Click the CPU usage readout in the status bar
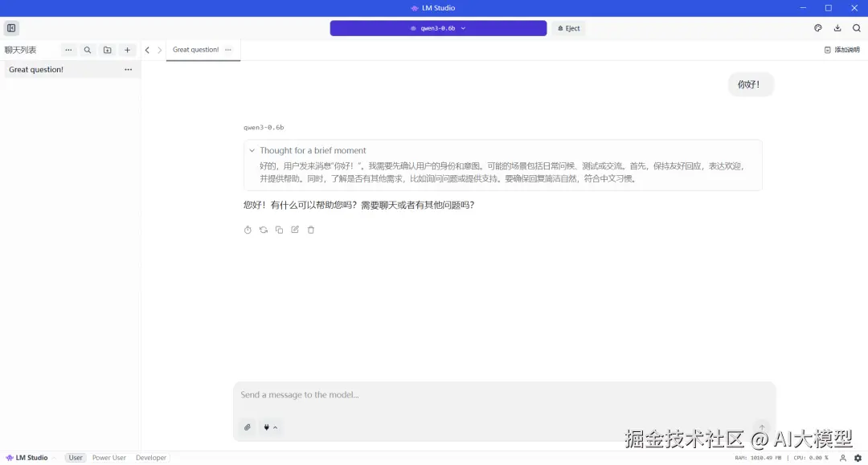Viewport: 868px width, 465px height. pyautogui.click(x=811, y=458)
